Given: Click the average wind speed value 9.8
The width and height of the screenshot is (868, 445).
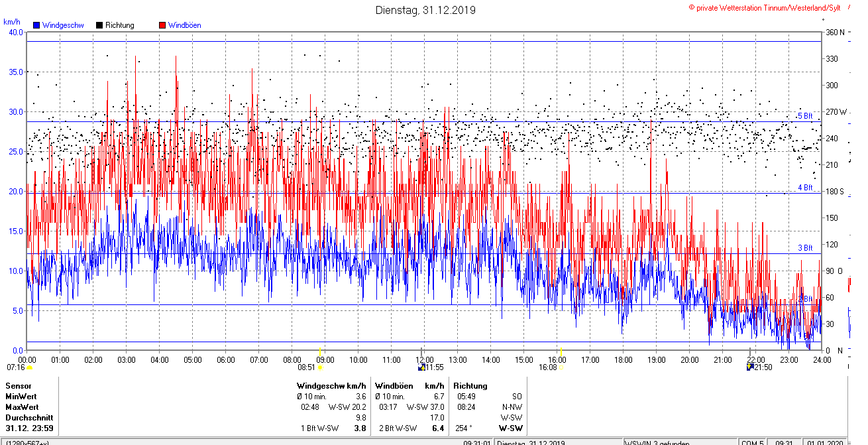Looking at the screenshot, I should [361, 418].
